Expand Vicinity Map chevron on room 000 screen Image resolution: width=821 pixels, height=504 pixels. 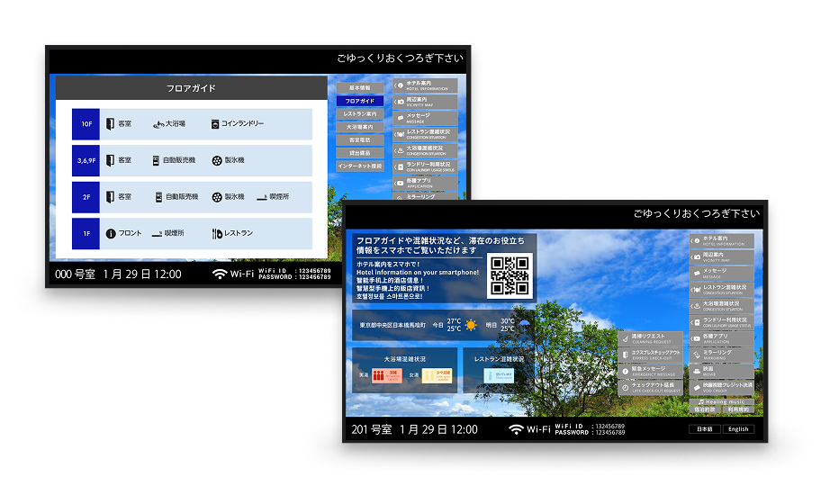(x=395, y=102)
